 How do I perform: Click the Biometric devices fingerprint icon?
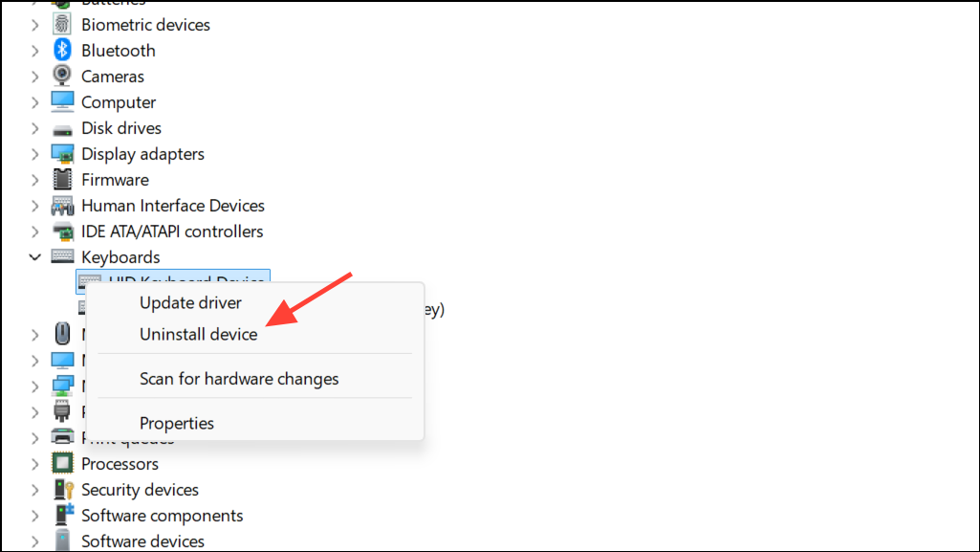pos(62,25)
